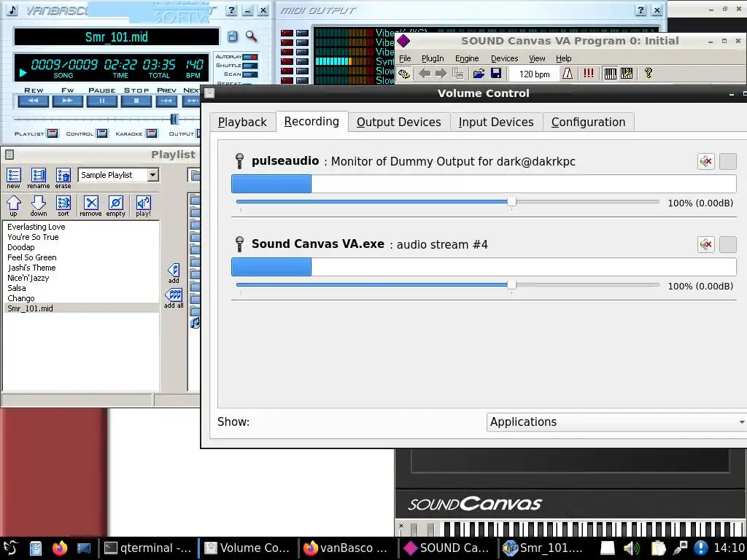Toggle the piano keyboard icon in SOUND Canvas toolbar

(611, 74)
